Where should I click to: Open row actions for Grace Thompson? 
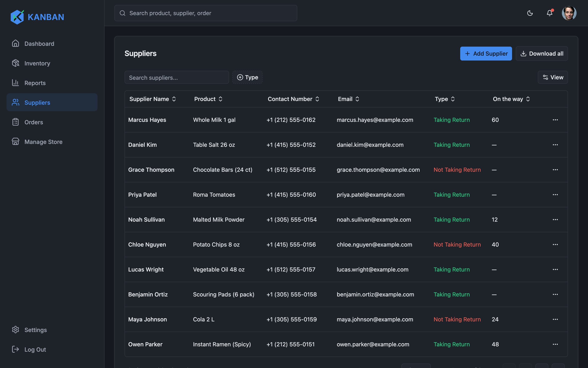click(555, 170)
